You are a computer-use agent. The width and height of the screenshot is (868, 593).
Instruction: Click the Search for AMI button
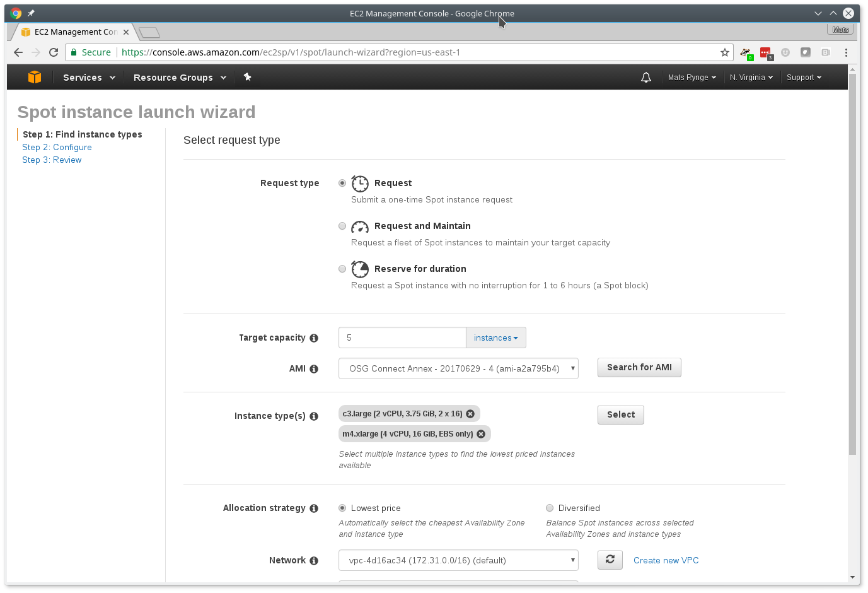639,367
